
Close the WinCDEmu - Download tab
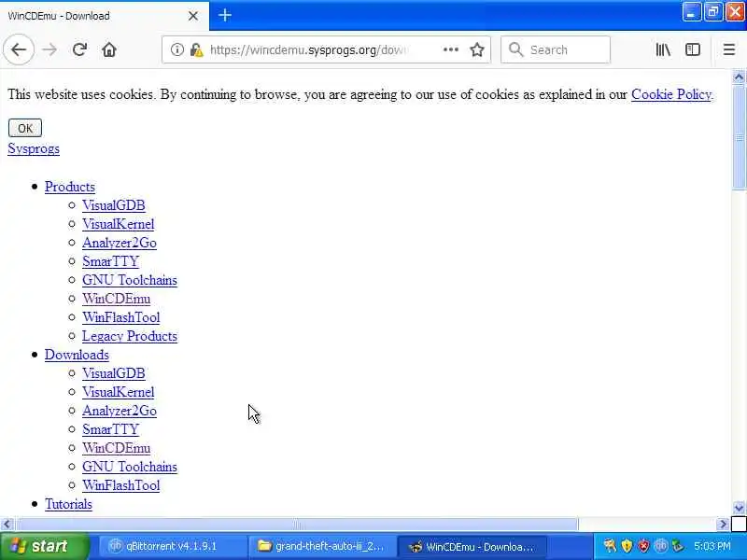(193, 16)
